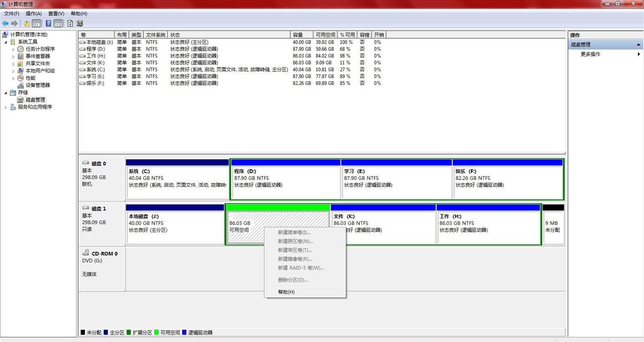The width and height of the screenshot is (644, 342).
Task: Select the 娱乐 (F:) partition block
Action: [508, 179]
